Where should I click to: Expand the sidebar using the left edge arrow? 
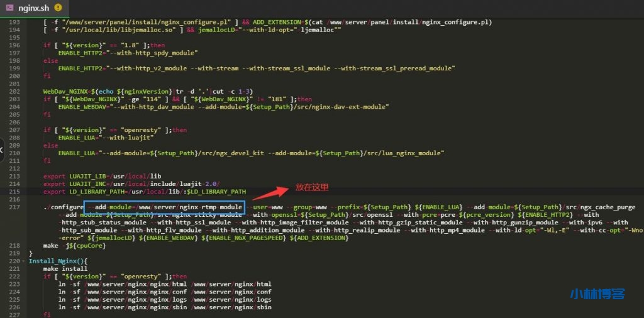[x=2, y=150]
